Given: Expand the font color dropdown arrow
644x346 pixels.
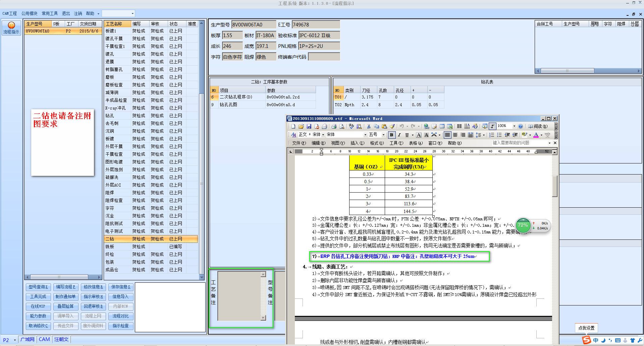Looking at the screenshot, I should [541, 135].
